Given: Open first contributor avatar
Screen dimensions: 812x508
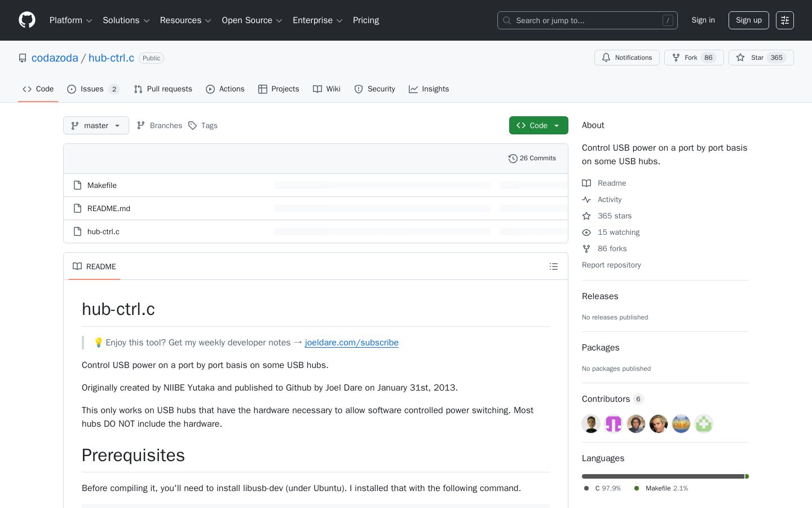Looking at the screenshot, I should pyautogui.click(x=591, y=424).
